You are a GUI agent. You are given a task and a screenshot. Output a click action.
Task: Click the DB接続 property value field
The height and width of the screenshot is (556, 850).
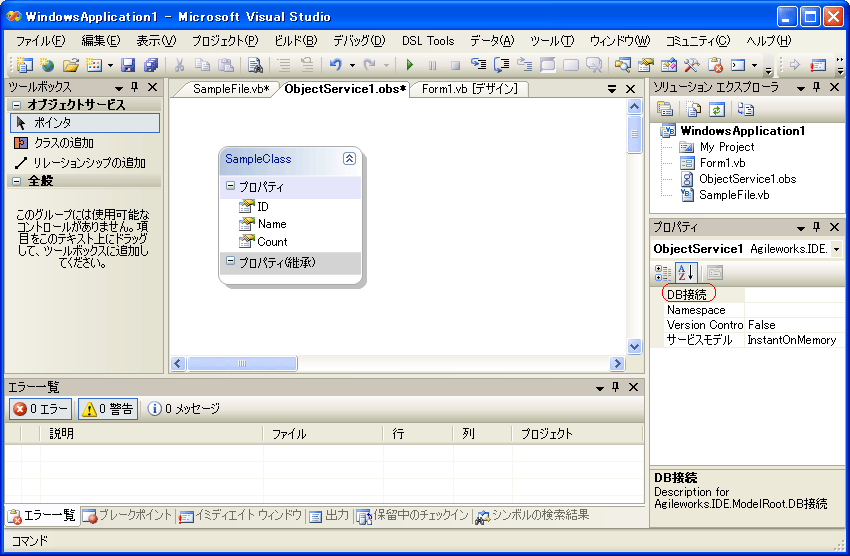(x=794, y=294)
